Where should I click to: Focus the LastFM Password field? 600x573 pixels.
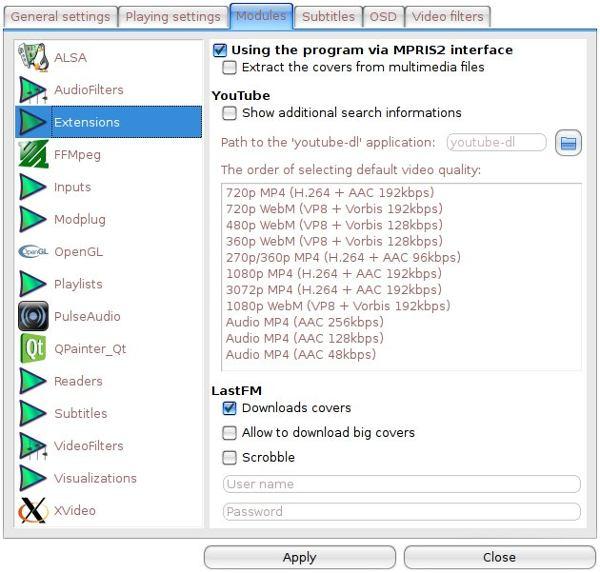coord(401,512)
